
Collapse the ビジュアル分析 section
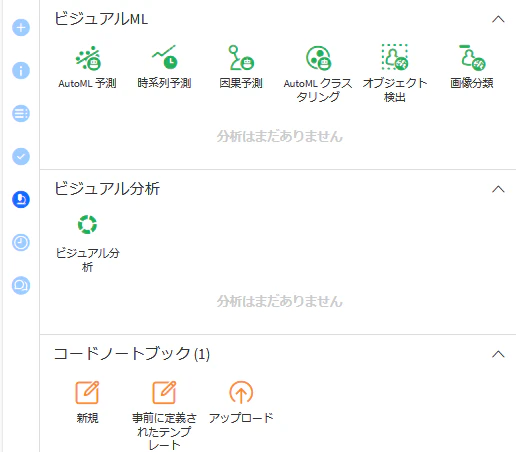498,189
